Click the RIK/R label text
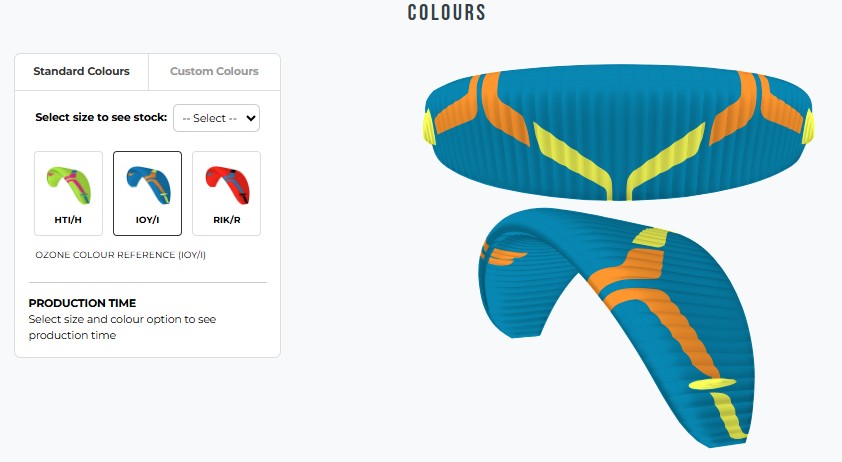The image size is (842, 462). [227, 220]
